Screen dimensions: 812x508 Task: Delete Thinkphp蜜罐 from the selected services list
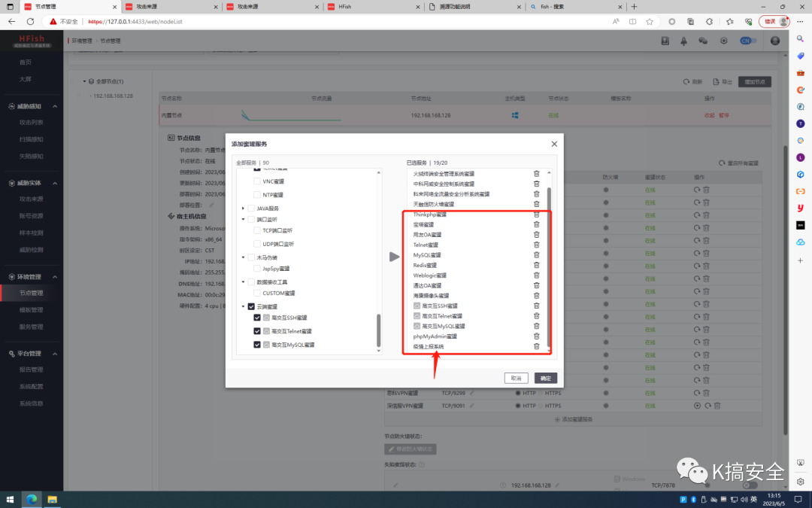[537, 214]
